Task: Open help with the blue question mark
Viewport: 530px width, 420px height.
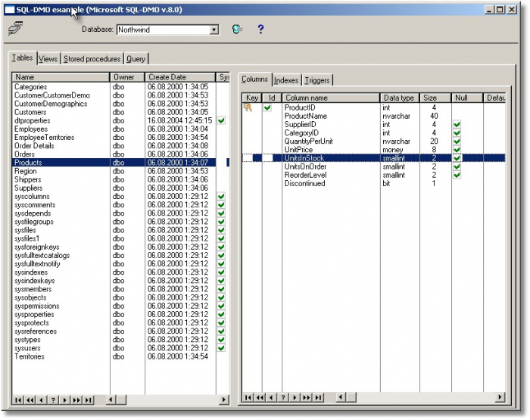Action: (260, 29)
